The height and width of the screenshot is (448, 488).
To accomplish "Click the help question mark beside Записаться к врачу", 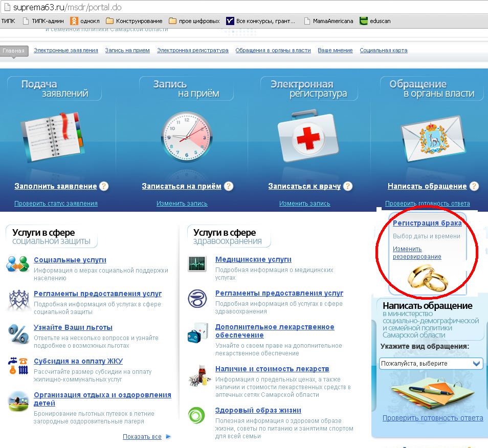I will pos(348,186).
